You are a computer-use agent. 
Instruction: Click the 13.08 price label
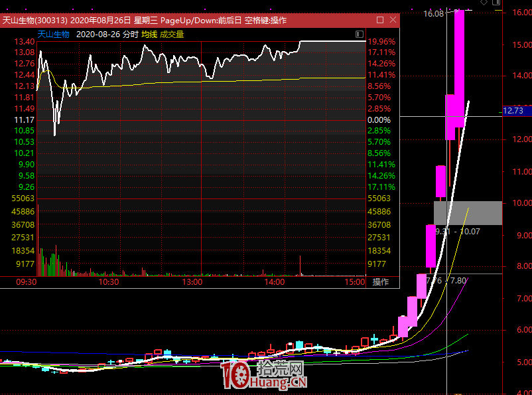coord(25,52)
